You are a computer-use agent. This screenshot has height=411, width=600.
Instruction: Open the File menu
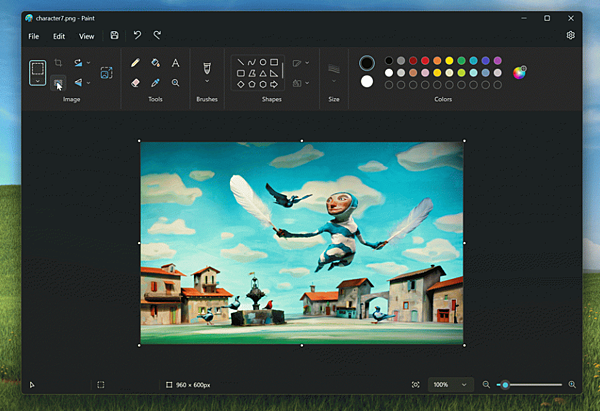pos(34,36)
